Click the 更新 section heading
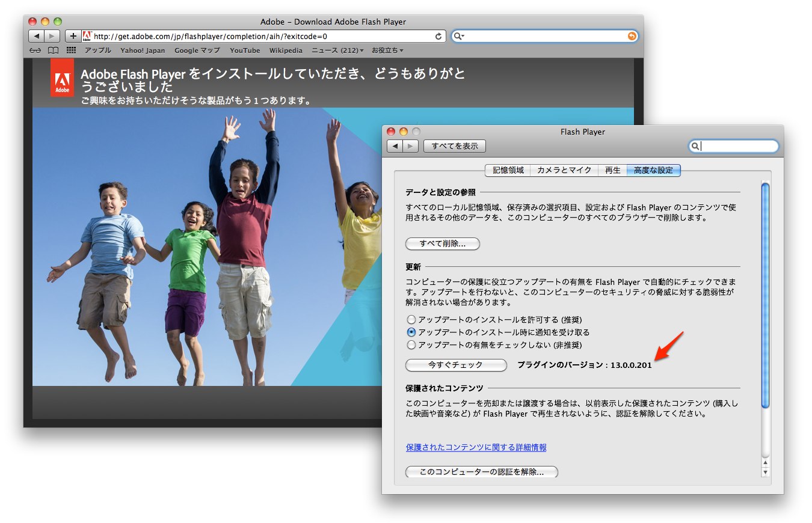This screenshot has width=812, height=523. tap(413, 267)
